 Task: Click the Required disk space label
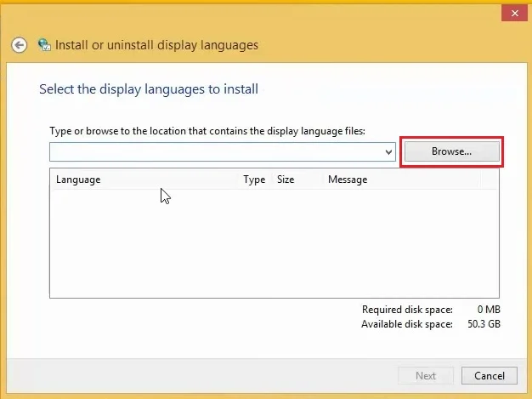tap(407, 310)
